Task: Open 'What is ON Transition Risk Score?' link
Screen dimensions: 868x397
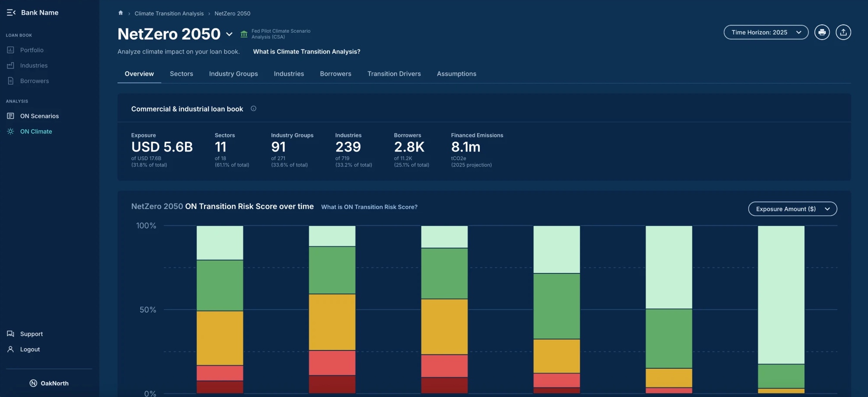Action: (x=369, y=207)
